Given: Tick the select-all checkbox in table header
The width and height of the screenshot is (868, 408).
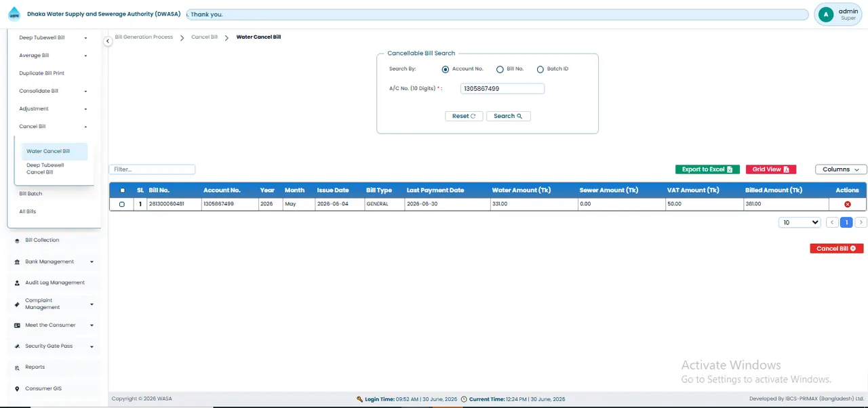Looking at the screenshot, I should [122, 190].
